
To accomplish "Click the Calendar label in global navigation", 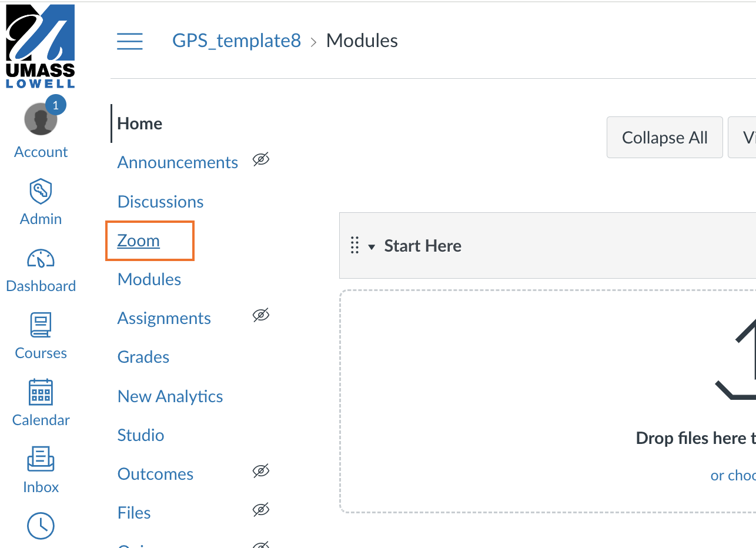I will click(41, 420).
